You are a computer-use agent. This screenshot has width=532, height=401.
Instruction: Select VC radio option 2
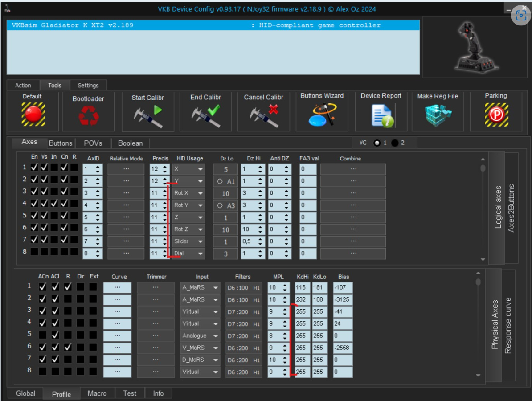point(395,143)
